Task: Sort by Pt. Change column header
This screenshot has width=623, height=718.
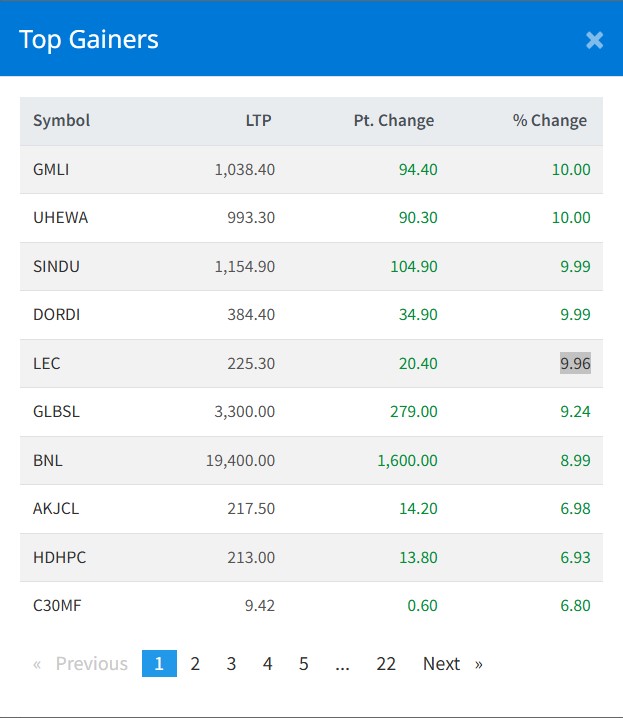Action: click(x=394, y=121)
